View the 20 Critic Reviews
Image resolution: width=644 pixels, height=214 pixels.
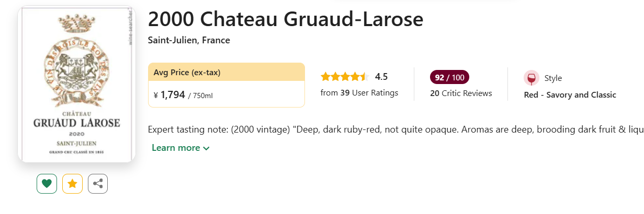[461, 93]
